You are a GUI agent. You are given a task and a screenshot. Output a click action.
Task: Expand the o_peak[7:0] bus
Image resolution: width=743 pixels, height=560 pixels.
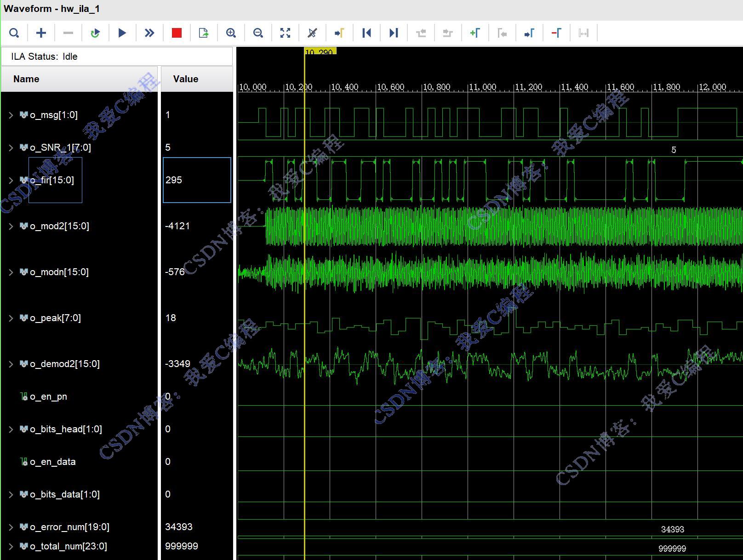(x=11, y=318)
